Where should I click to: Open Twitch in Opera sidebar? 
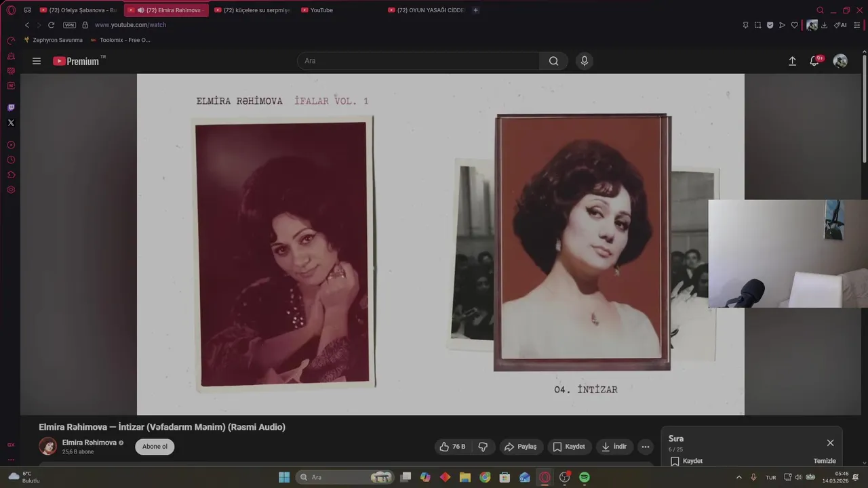tap(11, 108)
